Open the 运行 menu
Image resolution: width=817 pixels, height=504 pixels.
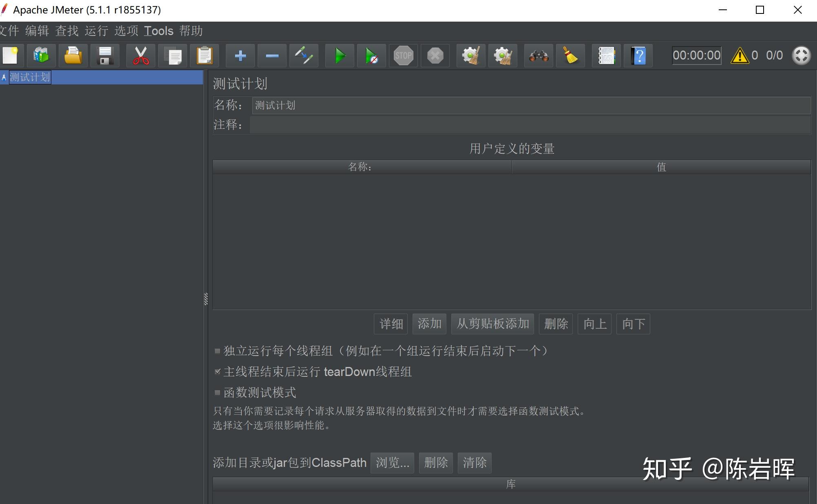pyautogui.click(x=97, y=31)
